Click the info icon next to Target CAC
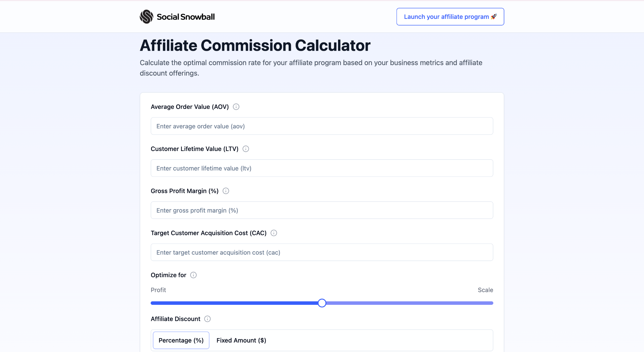The width and height of the screenshot is (644, 352). pos(274,233)
